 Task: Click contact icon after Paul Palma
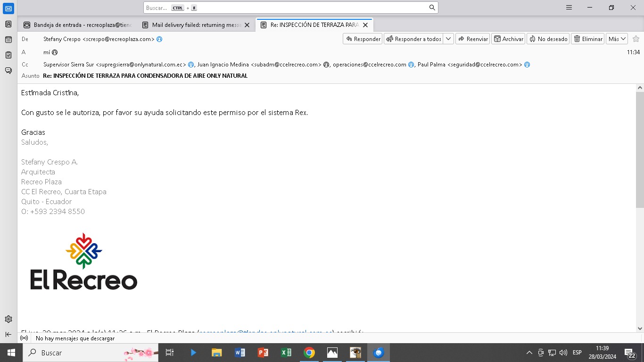pos(527,65)
